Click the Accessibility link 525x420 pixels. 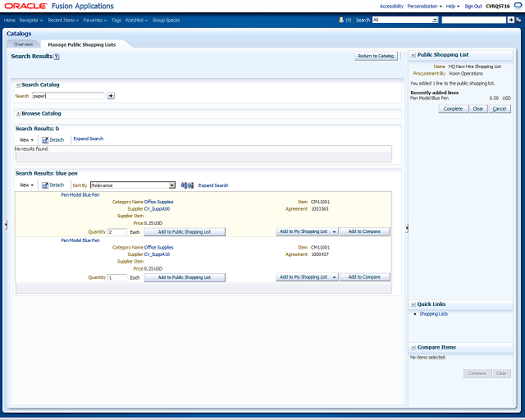[x=391, y=6]
